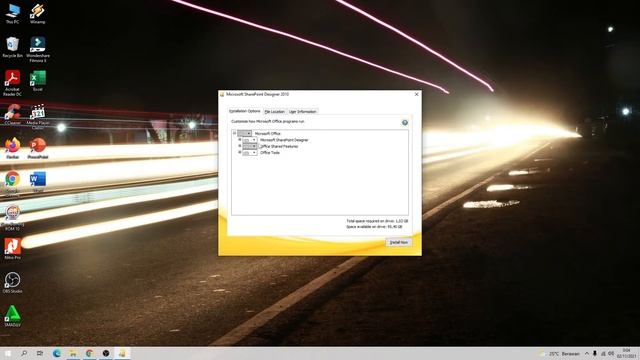Switch to the User Information tab
The height and width of the screenshot is (360, 640).
point(302,111)
